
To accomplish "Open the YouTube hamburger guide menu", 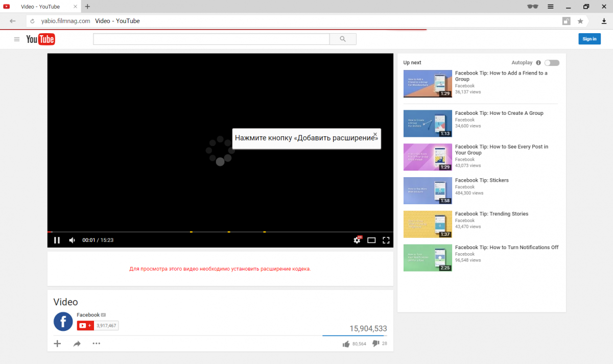I will [x=17, y=39].
